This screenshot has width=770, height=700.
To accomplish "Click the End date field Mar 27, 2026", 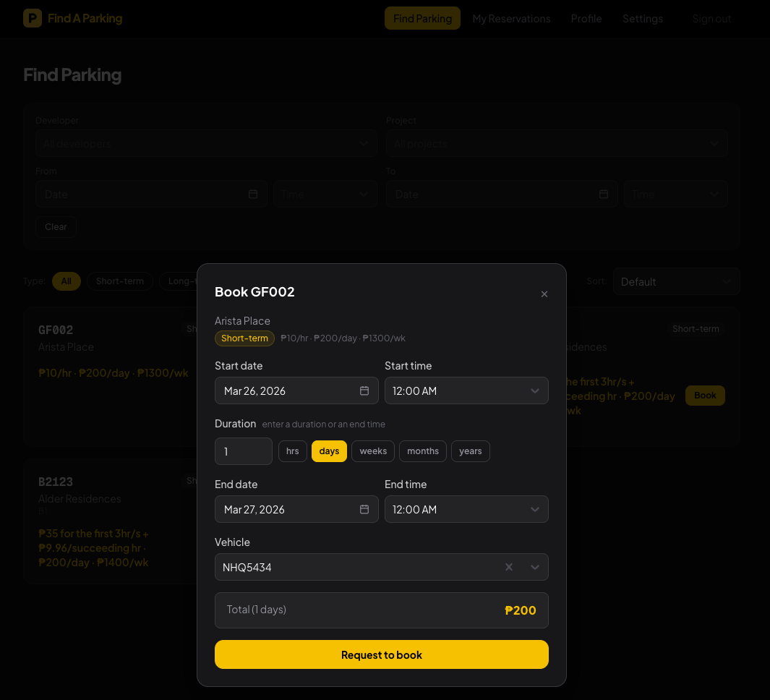I will tap(296, 509).
